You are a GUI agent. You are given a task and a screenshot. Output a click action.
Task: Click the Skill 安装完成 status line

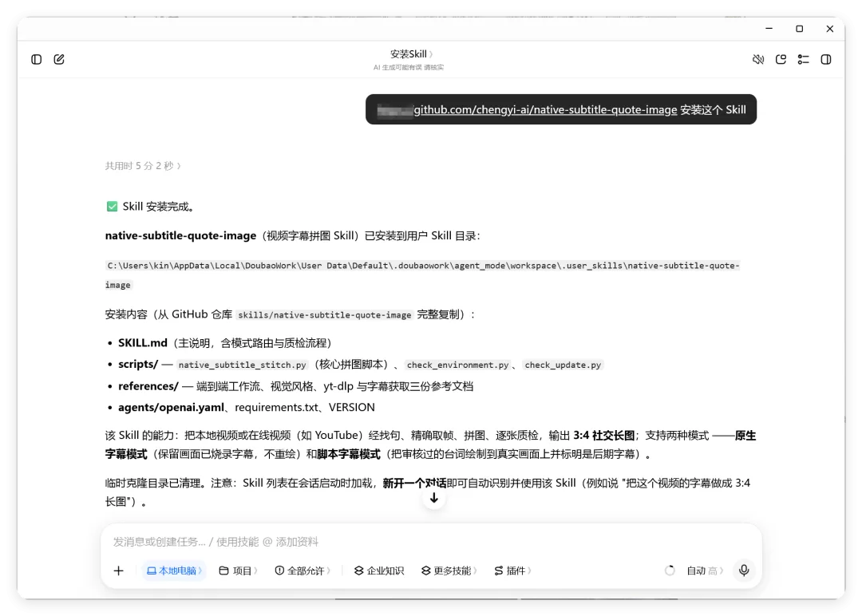[x=150, y=207]
